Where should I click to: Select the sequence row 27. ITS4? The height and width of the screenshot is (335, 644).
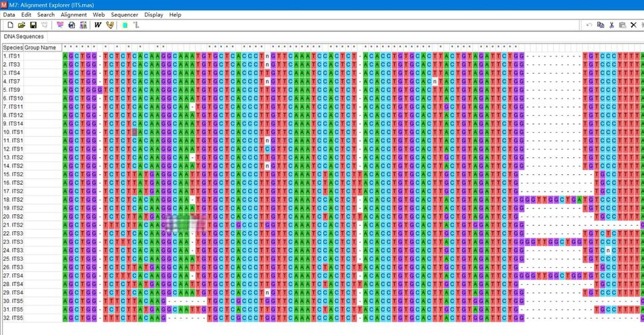coord(13,275)
